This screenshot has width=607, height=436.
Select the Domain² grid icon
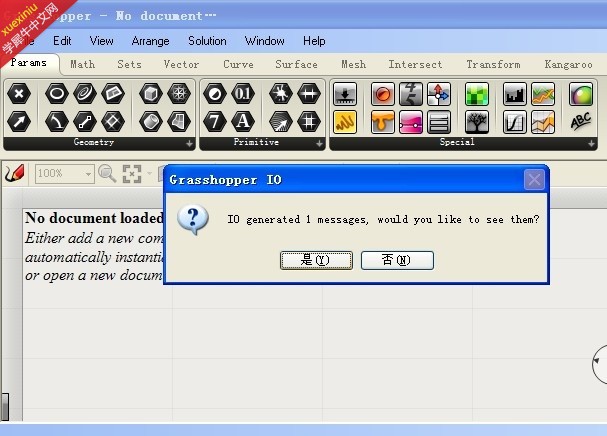309,122
